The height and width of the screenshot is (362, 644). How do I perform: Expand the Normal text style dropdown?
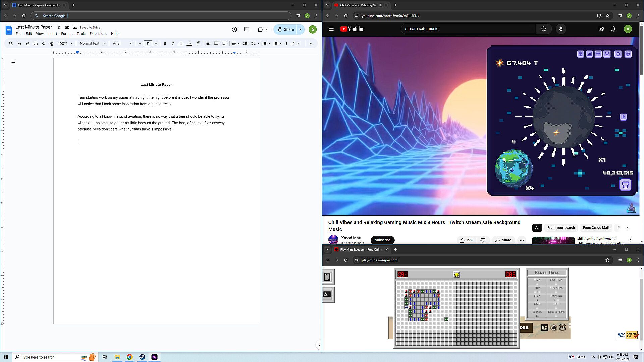point(93,43)
